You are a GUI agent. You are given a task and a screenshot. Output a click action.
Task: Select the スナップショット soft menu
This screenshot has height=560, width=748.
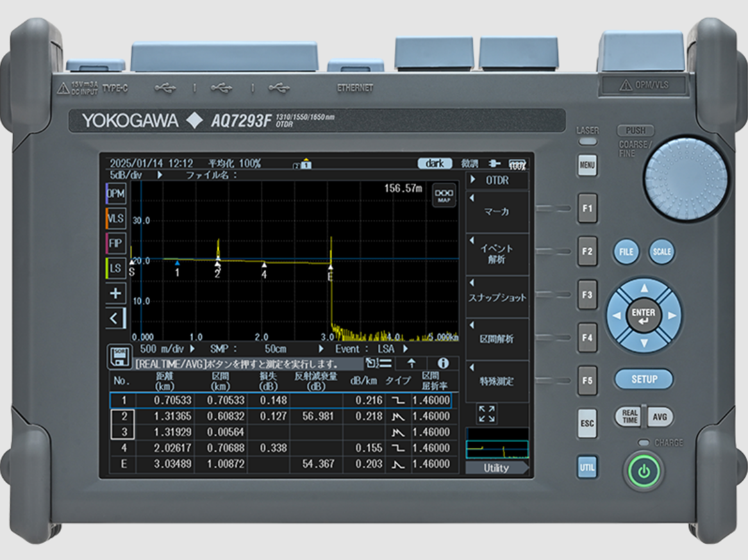(x=497, y=297)
